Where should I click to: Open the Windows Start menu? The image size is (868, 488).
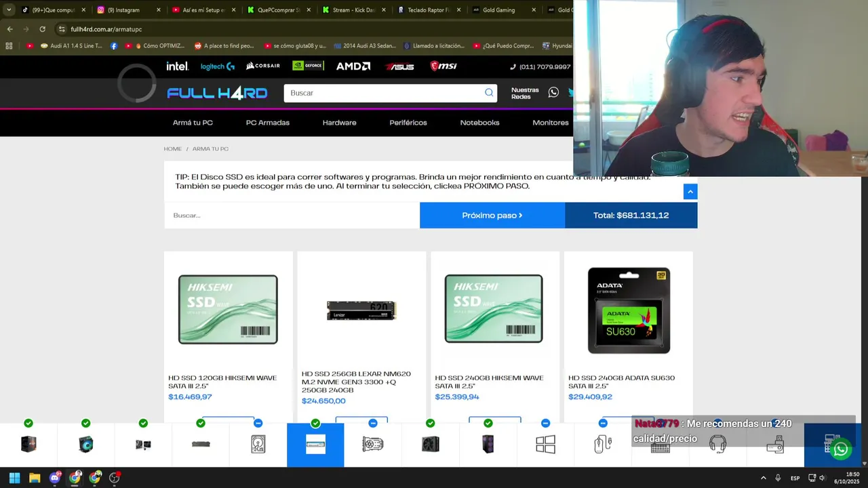click(14, 478)
